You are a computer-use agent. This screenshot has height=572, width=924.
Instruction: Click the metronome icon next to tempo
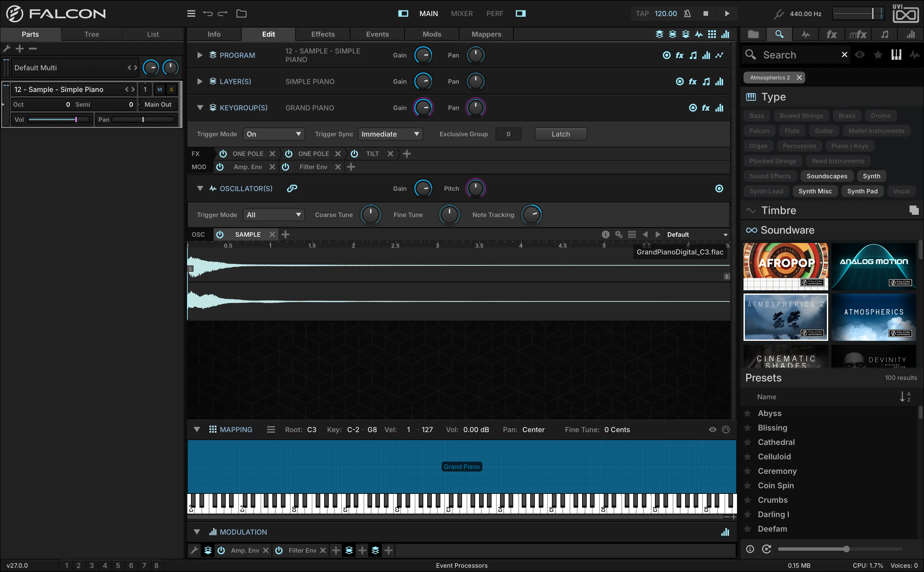(x=687, y=13)
